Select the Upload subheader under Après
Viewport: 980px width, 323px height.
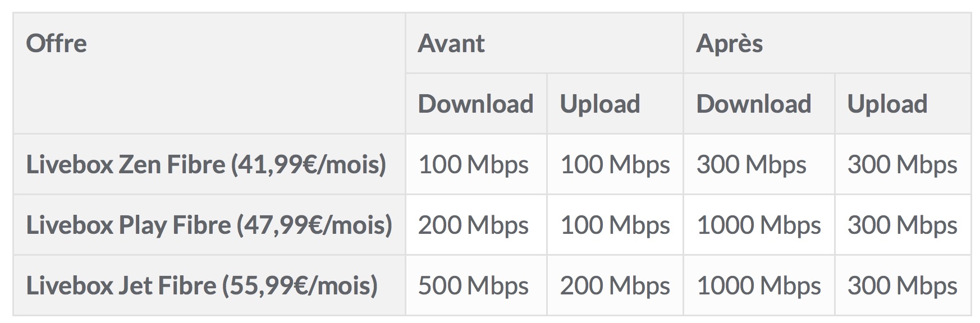click(887, 104)
